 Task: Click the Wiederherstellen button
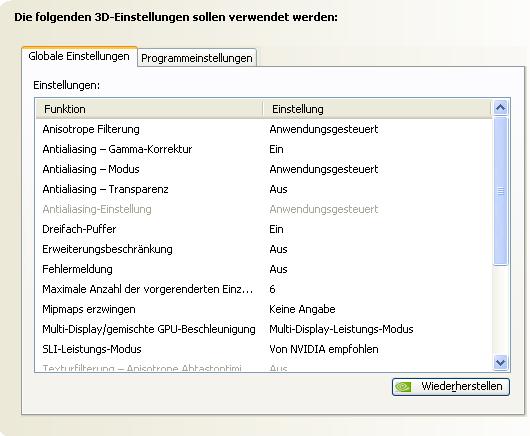click(x=451, y=387)
